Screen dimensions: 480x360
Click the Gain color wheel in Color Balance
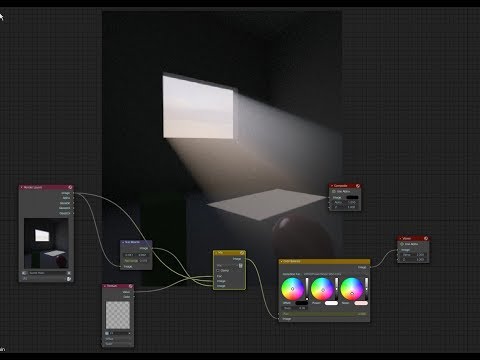[352, 289]
